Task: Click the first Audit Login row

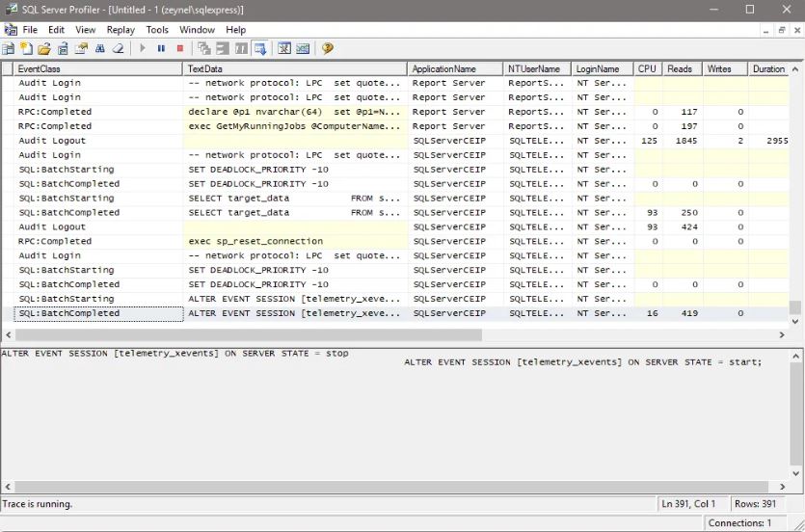Action: (395, 83)
